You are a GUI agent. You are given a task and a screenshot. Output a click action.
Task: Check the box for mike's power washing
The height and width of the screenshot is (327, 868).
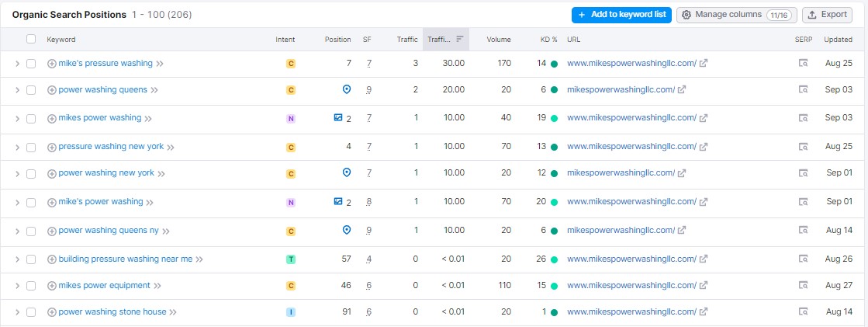point(31,202)
